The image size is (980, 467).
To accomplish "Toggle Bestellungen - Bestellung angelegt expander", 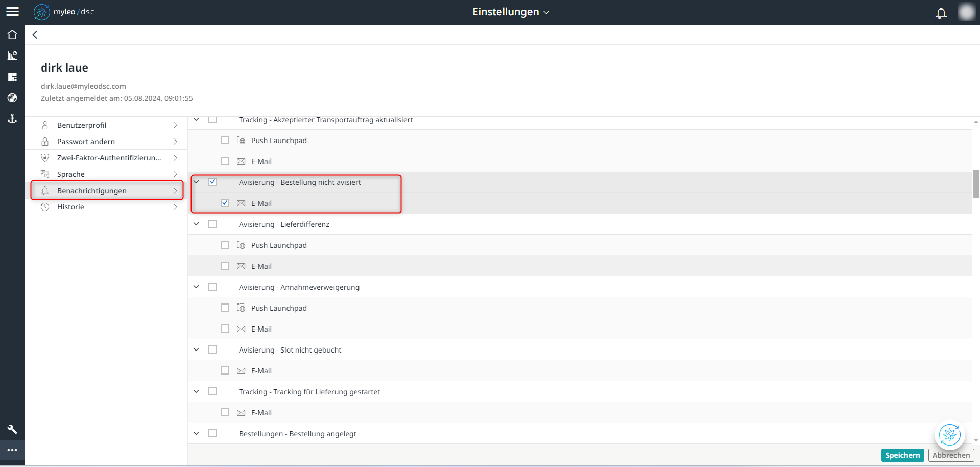I will pyautogui.click(x=196, y=433).
